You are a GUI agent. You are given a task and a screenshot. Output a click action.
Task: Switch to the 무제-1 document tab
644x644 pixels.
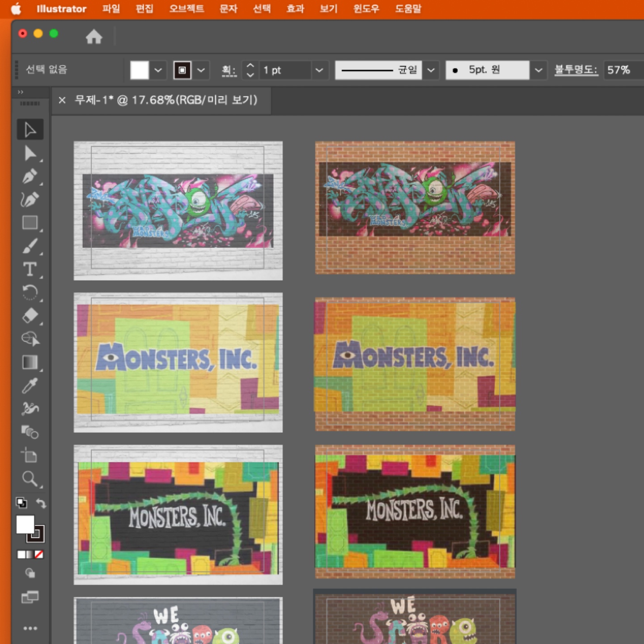[166, 100]
